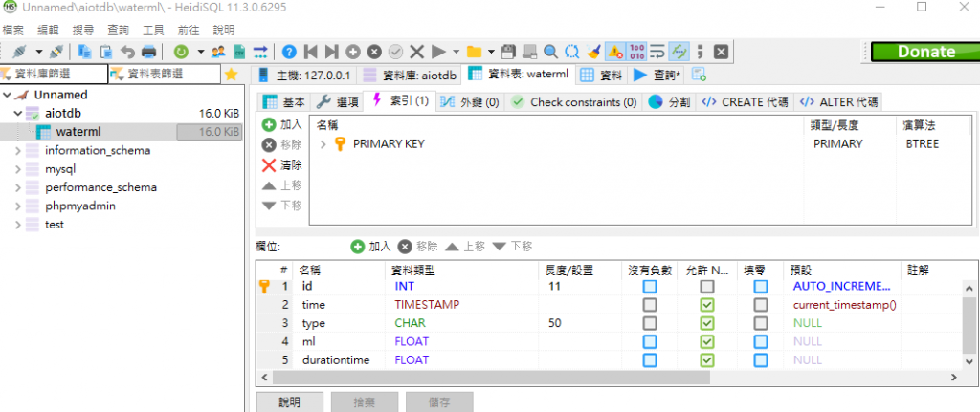Toggle the wrap long lines icon
Viewport: 980px width, 412px height.
pos(657,52)
